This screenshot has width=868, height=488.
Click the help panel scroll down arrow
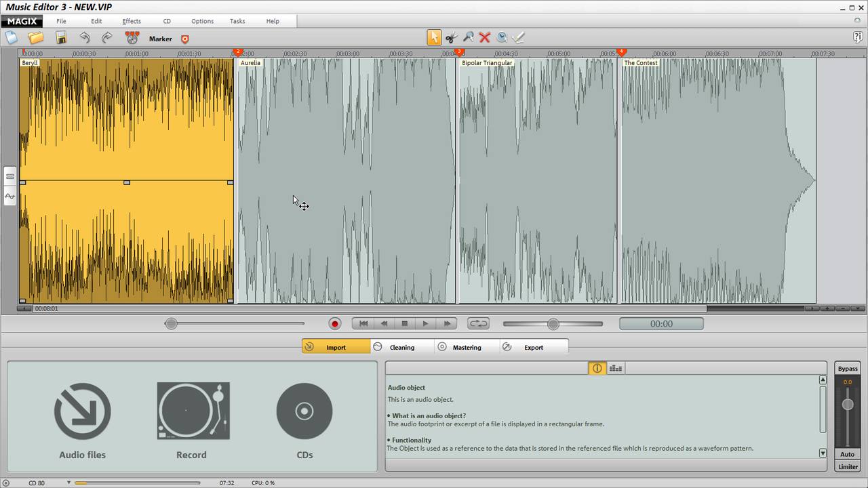click(x=823, y=453)
